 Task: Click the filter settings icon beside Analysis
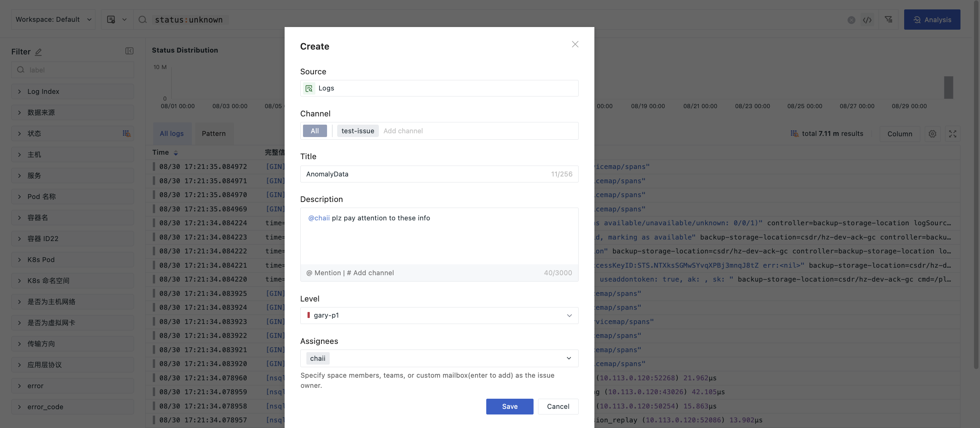pos(888,20)
